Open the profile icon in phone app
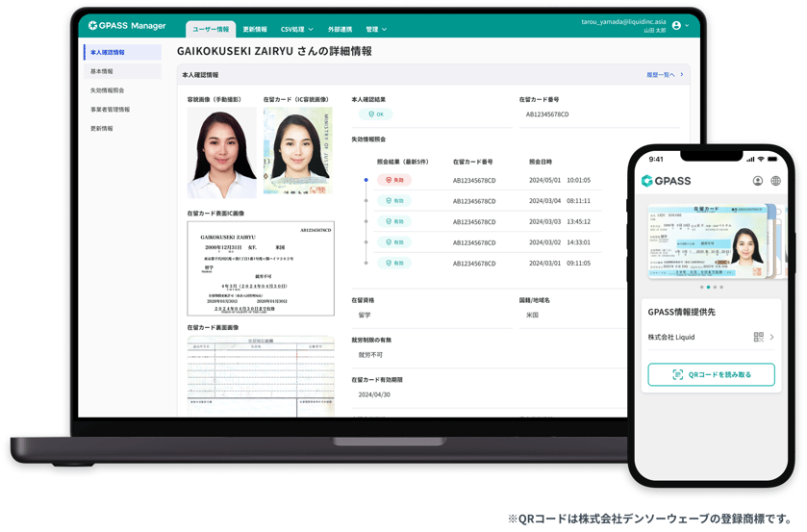 click(x=758, y=181)
